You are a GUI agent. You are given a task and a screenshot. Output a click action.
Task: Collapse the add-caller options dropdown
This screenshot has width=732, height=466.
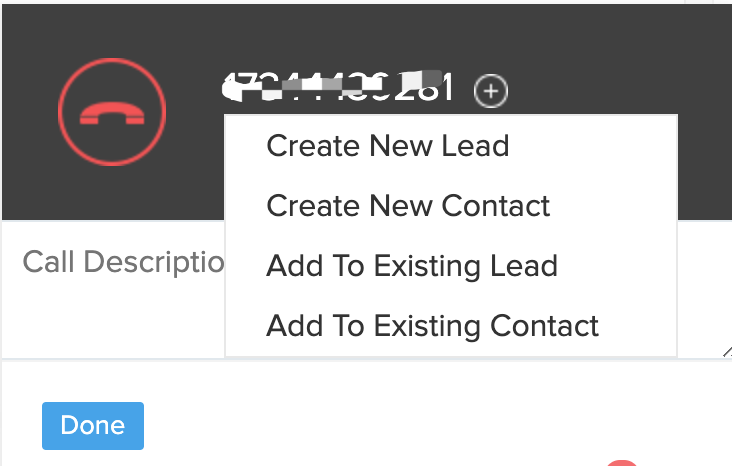pos(490,91)
